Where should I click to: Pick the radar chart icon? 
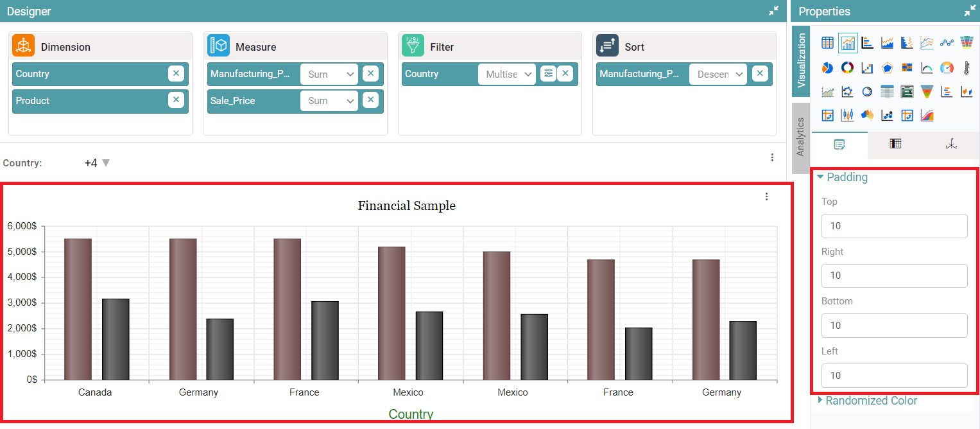888,67
